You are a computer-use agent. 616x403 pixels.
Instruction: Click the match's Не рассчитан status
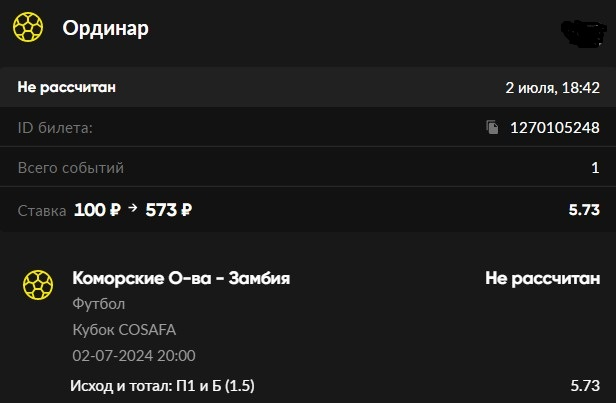coord(543,278)
